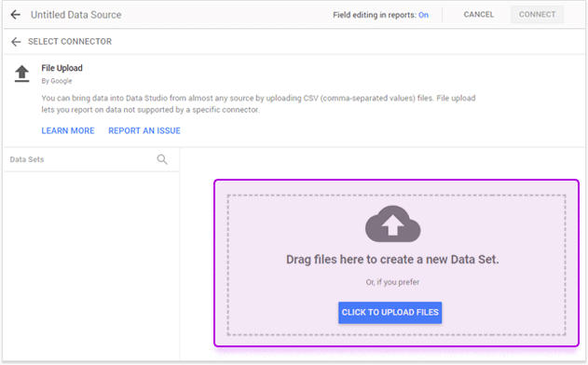The width and height of the screenshot is (588, 365).
Task: Click the Drag files here heading
Action: click(392, 260)
